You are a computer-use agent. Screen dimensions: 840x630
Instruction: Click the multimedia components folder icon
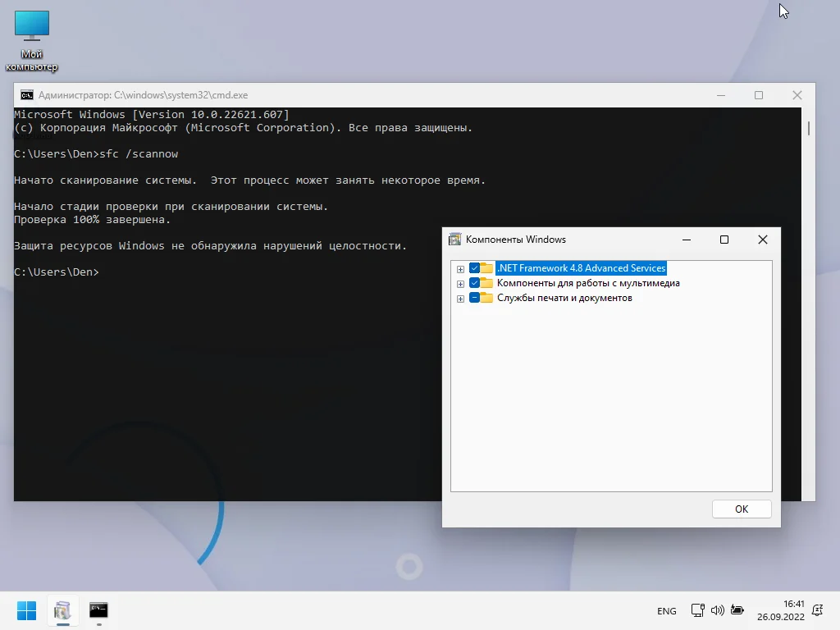coord(486,283)
